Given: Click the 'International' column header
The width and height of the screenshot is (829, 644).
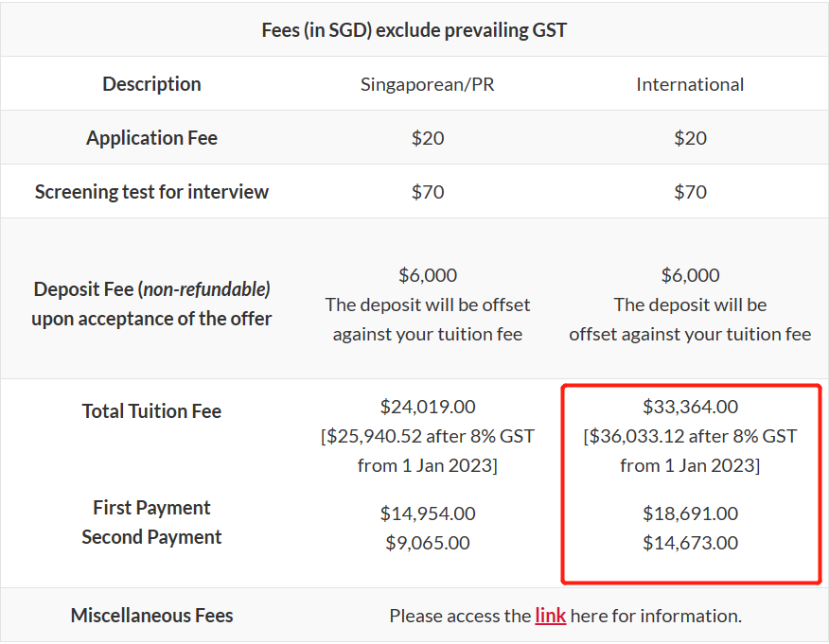Looking at the screenshot, I should coord(690,84).
